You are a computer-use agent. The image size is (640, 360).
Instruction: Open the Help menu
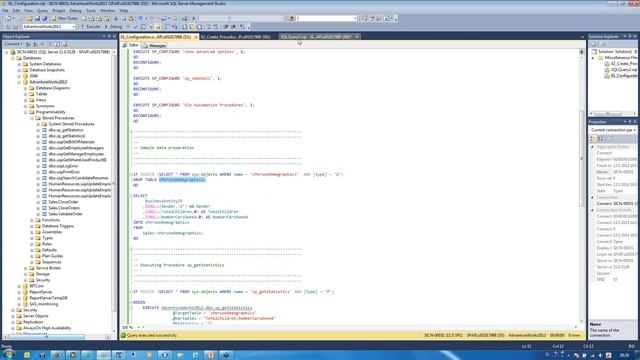point(124,11)
